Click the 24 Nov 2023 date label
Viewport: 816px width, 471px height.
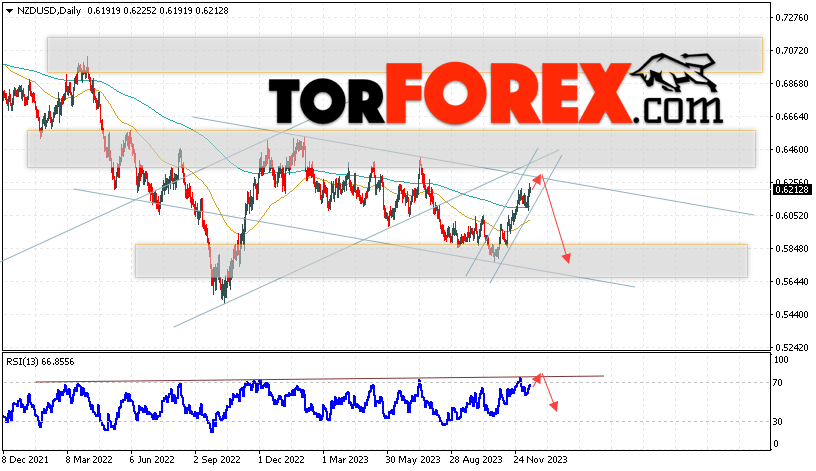pos(541,460)
